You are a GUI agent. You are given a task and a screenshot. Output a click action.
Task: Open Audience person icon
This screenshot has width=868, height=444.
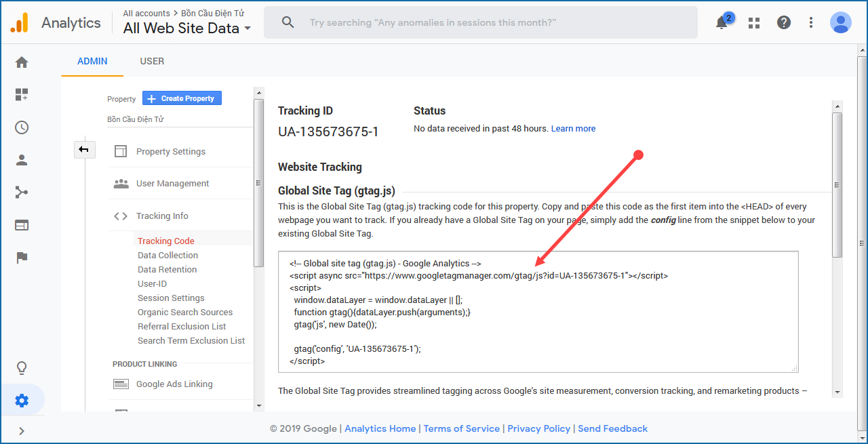(22, 160)
